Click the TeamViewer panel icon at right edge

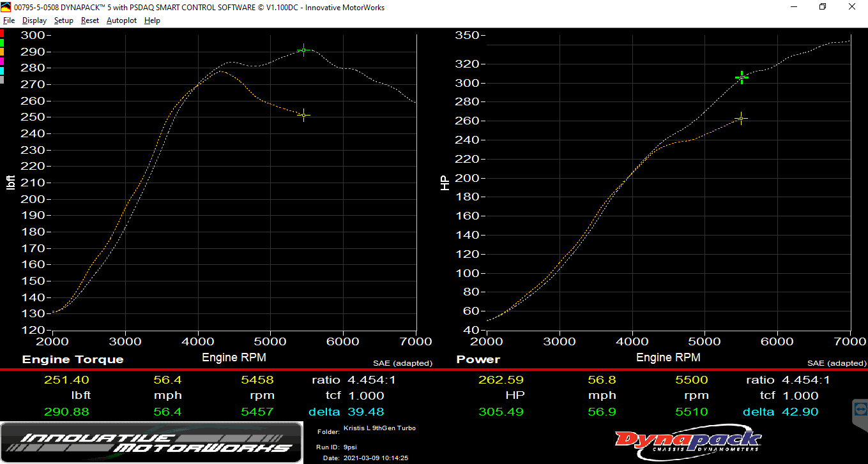(x=860, y=408)
